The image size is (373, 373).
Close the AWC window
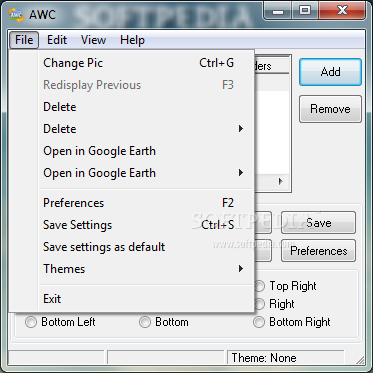pyautogui.click(x=342, y=11)
